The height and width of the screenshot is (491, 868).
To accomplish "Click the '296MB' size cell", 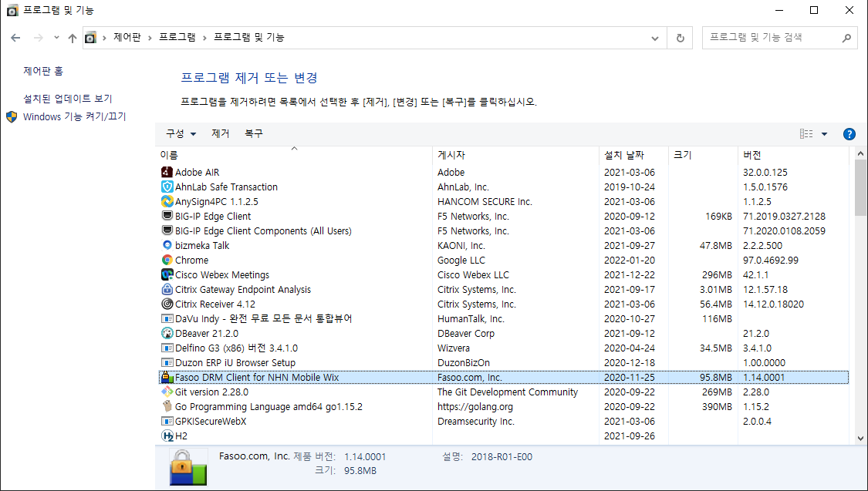I will click(x=717, y=275).
